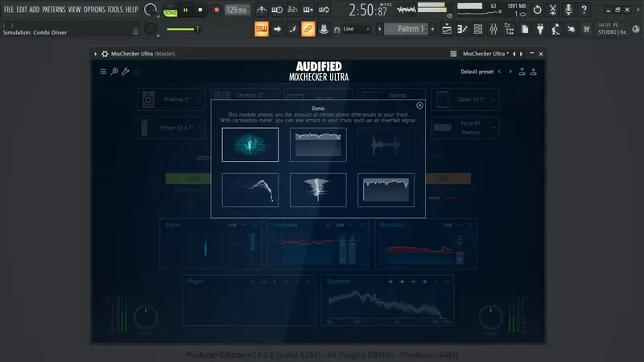Open the Phone 23 6.1" device dropdown

pyautogui.click(x=171, y=128)
